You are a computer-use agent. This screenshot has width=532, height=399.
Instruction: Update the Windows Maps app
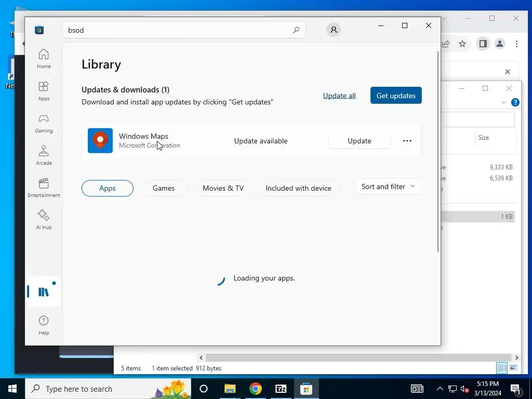pos(360,141)
